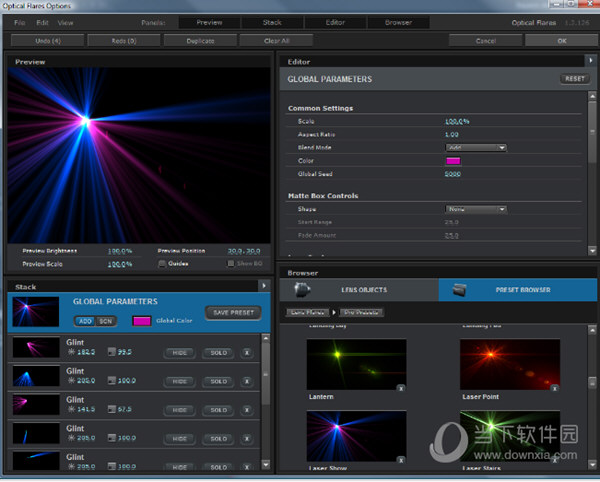600x482 pixels.
Task: Click the up arrow of the Stack scrollbar
Action: [266, 339]
